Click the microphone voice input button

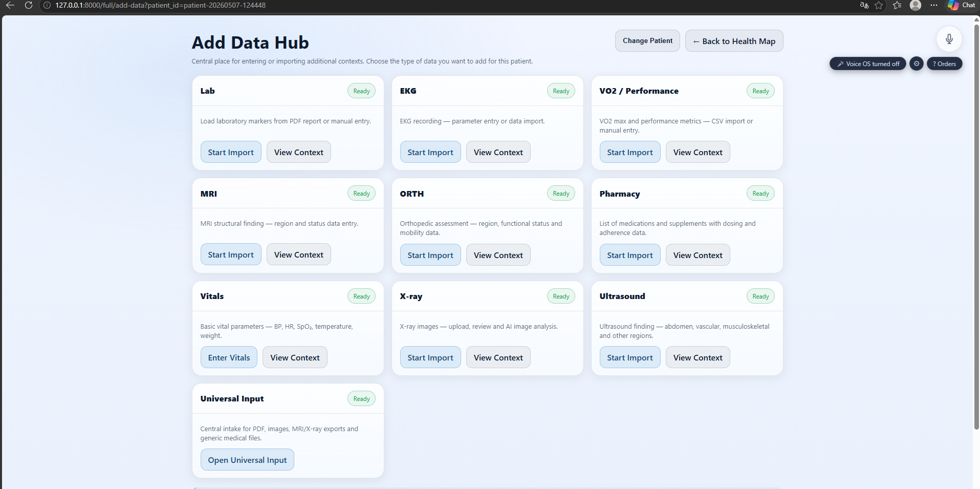[949, 39]
